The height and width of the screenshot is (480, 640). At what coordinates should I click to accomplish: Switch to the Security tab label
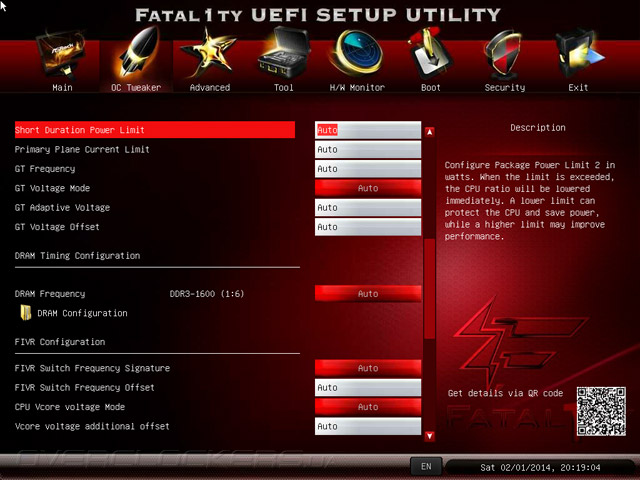(x=505, y=87)
